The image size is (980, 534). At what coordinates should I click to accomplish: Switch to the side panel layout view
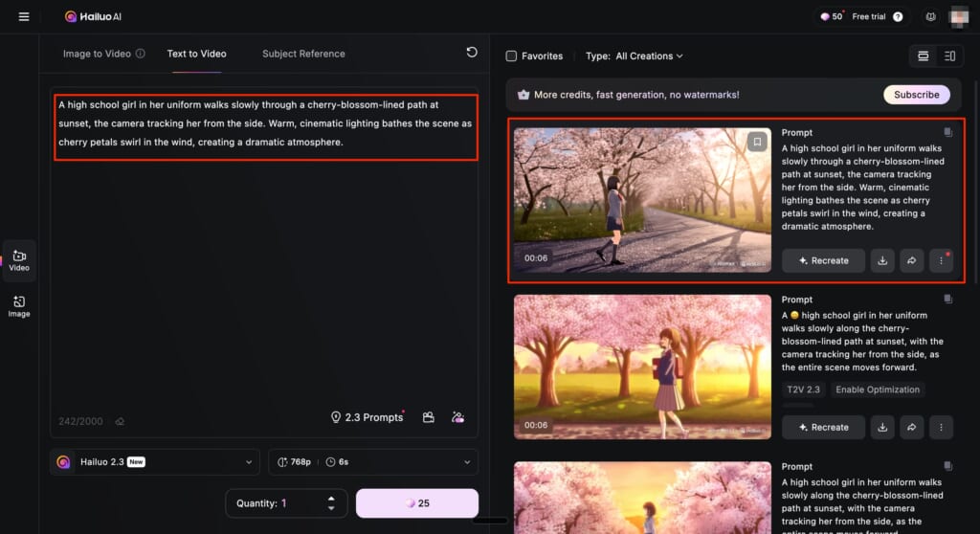pyautogui.click(x=949, y=56)
